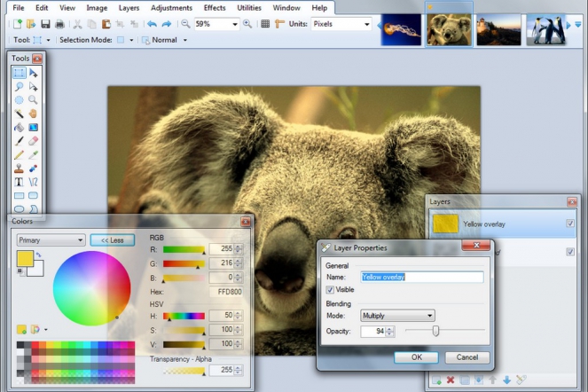Open the Selection Mode dropdown arrow
The width and height of the screenshot is (588, 392).
pos(131,40)
